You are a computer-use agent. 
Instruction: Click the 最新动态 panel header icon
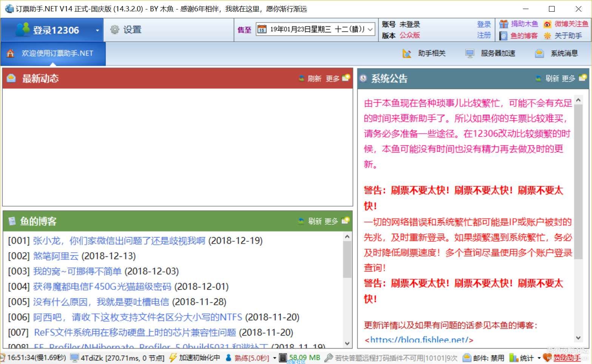(11, 78)
